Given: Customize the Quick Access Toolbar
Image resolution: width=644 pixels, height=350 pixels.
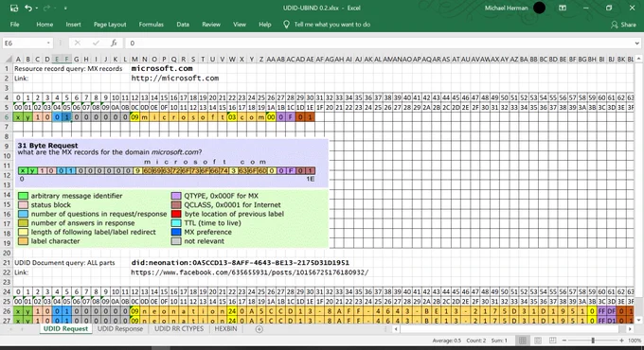Looking at the screenshot, I should tap(65, 9).
